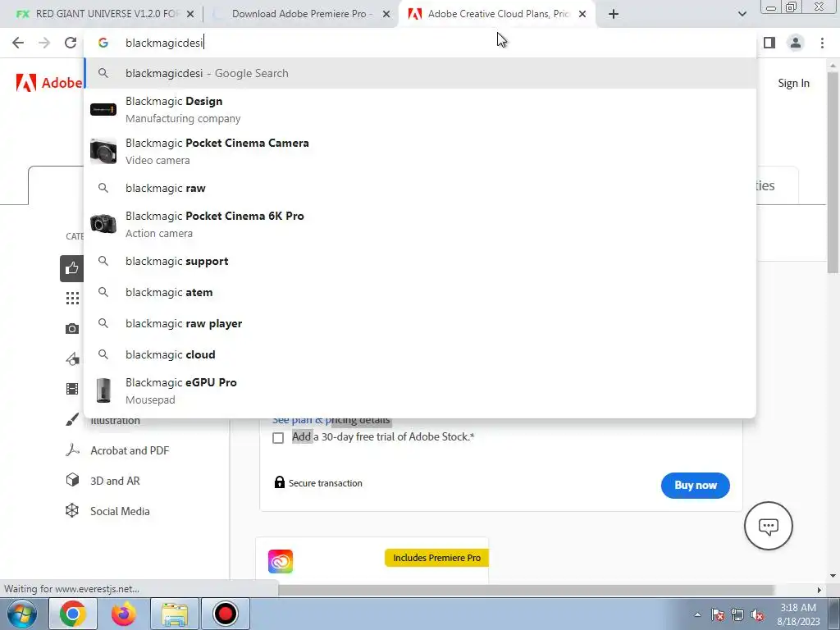Open Chrome from the taskbar
Screen dimensions: 840x630
coord(73,614)
